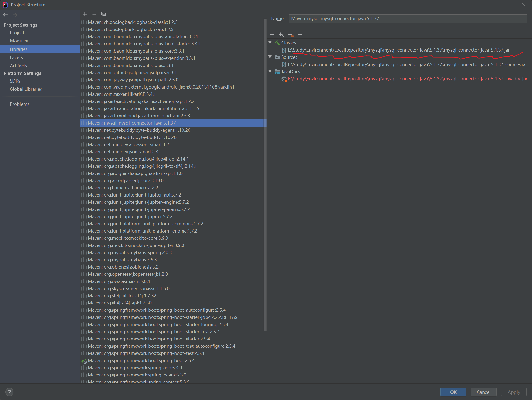Click library icon of hamcrest:2.2
This screenshot has width=532, height=400.
coord(84,188)
